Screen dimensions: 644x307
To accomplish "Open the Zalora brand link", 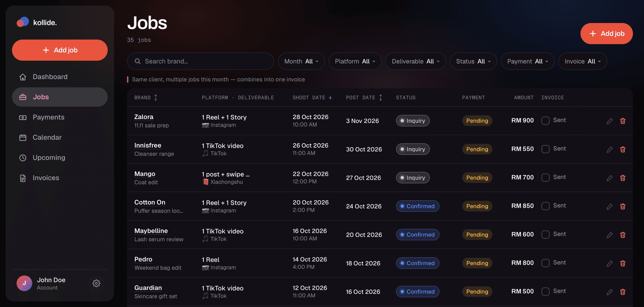I will 144,117.
